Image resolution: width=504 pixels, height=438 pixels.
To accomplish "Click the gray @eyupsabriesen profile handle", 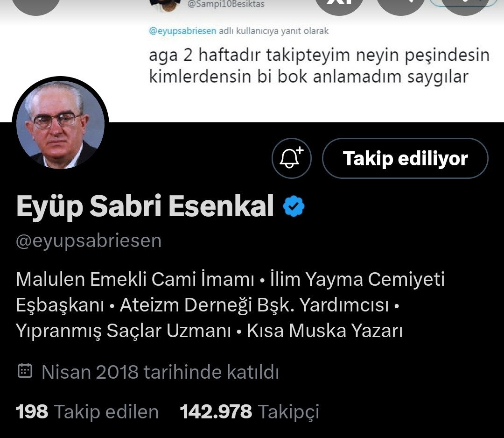I will click(x=89, y=241).
